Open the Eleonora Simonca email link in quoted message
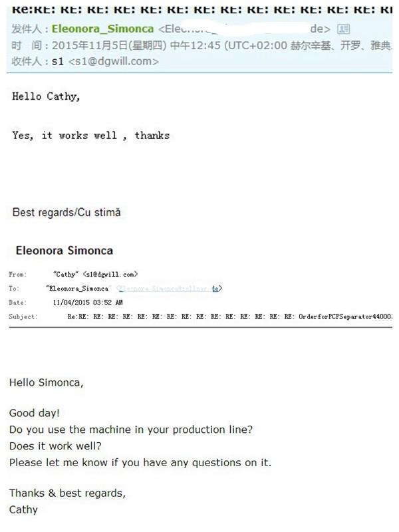Viewport: 399px width, 532px height. click(169, 289)
